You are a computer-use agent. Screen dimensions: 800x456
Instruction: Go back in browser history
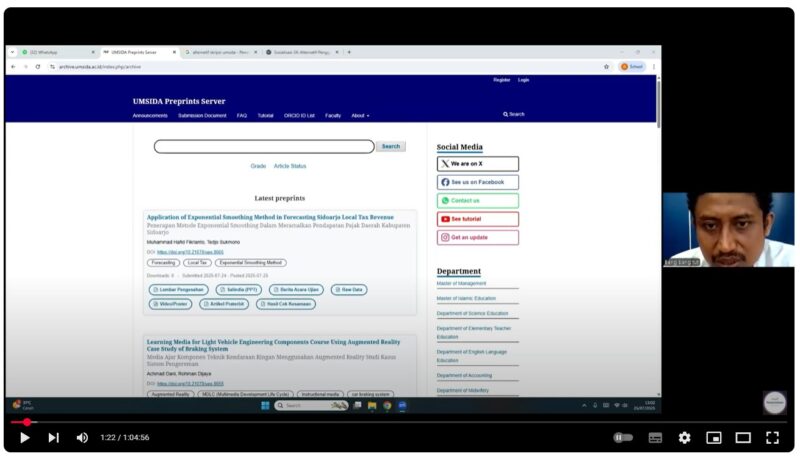[x=13, y=67]
